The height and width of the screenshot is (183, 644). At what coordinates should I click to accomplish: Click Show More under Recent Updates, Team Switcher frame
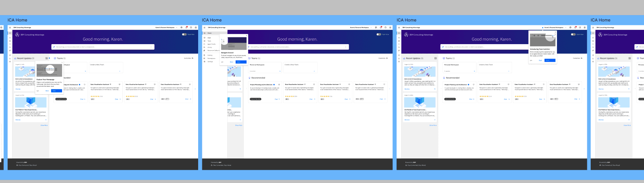click(x=433, y=125)
